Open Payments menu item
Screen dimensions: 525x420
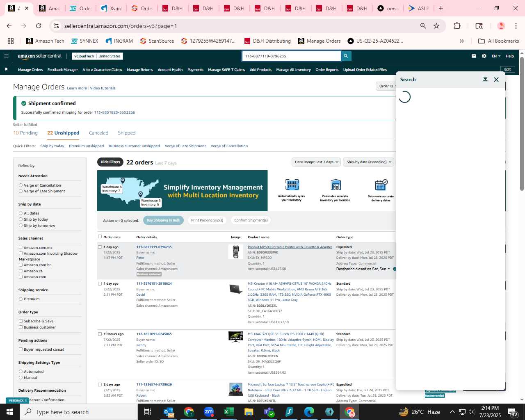[195, 70]
